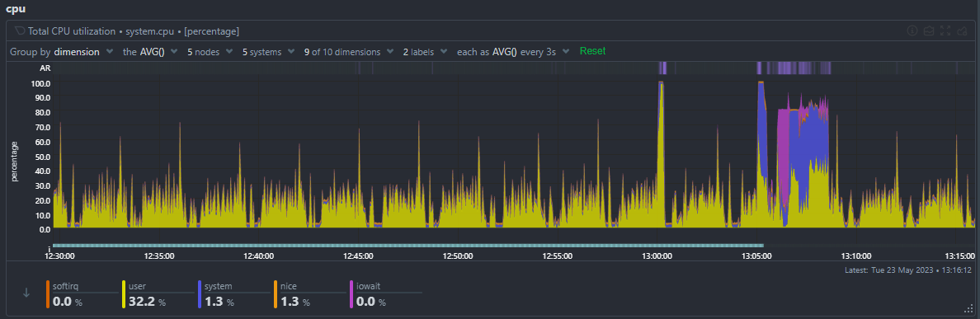Click the cpu section heading

[16, 9]
